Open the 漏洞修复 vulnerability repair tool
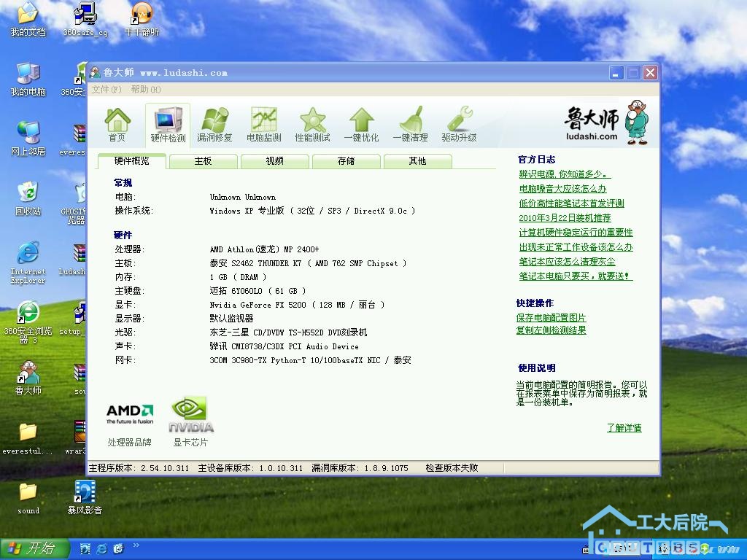Image resolution: width=747 pixels, height=560 pixels. coord(216,124)
